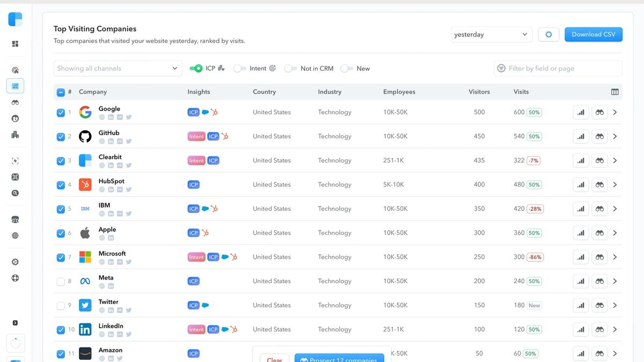Click the settings gear icon next to Download CSV
This screenshot has height=362, width=644.
(548, 34)
